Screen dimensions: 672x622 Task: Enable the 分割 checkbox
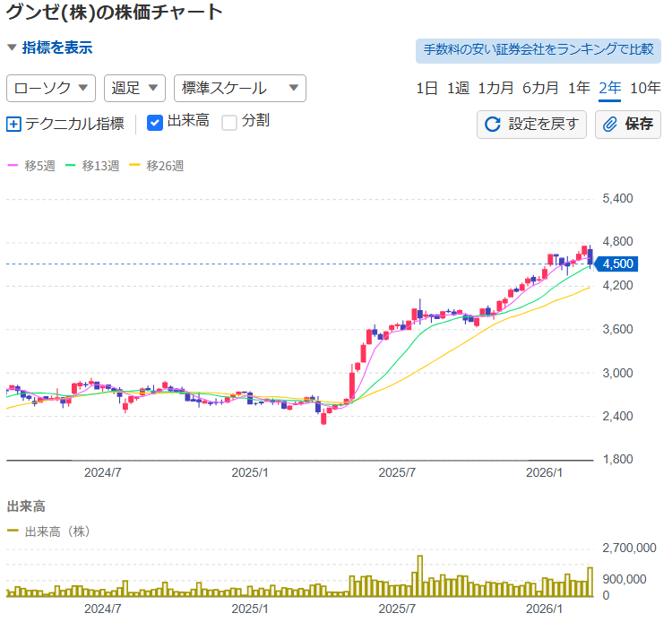click(x=229, y=123)
